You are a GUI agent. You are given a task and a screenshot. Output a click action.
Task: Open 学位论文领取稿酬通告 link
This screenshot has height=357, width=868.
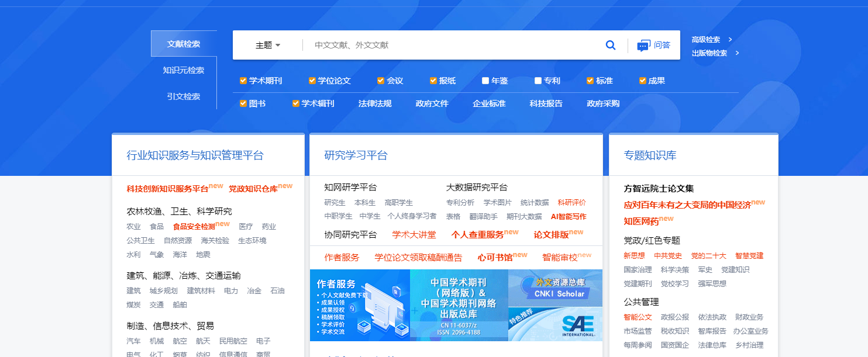point(418,257)
